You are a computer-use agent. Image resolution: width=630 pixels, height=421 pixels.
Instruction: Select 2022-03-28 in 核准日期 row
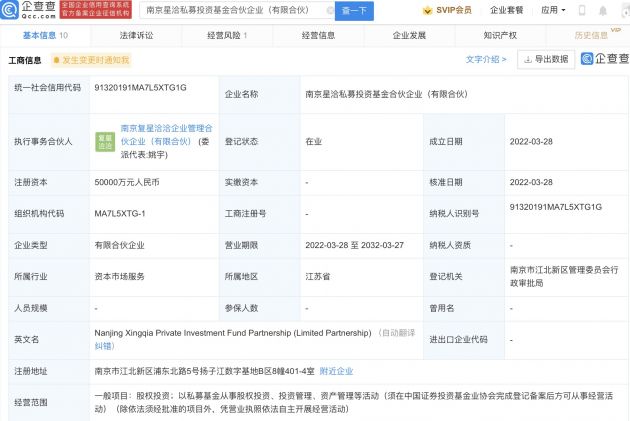(531, 182)
